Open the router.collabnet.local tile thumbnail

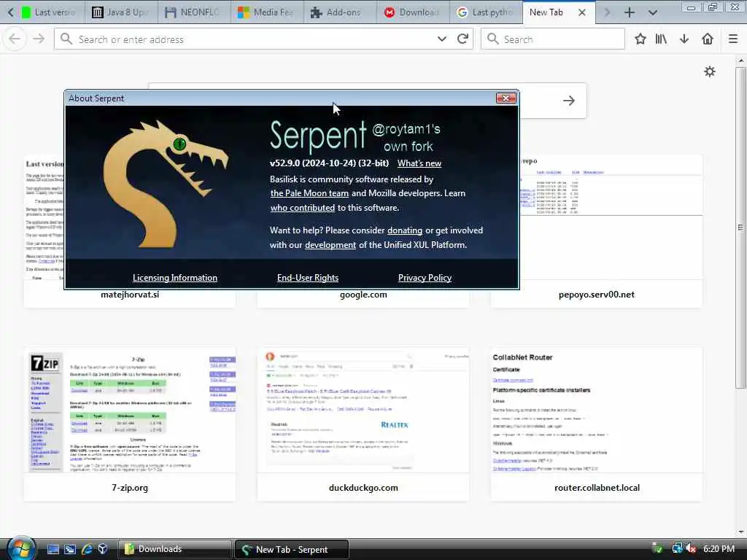[597, 411]
